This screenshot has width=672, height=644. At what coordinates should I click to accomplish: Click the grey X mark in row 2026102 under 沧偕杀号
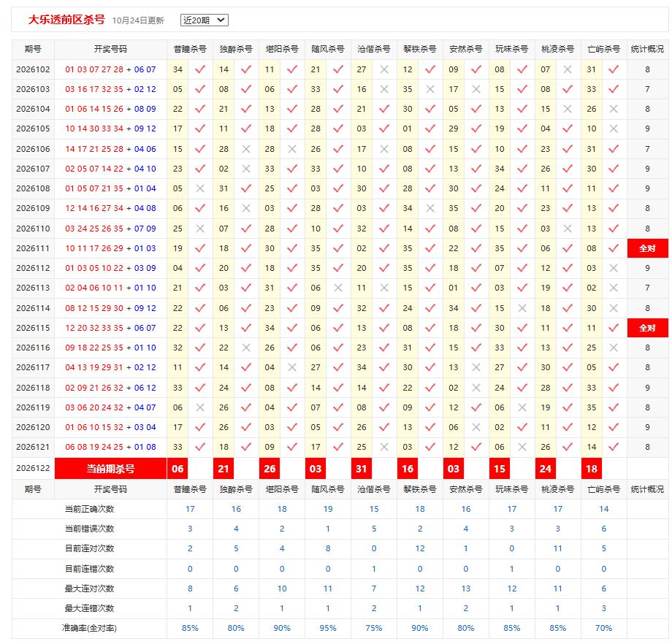(384, 69)
